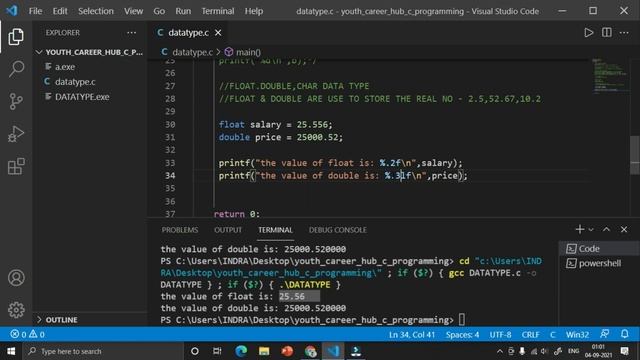Change encoding via UTF-8 status item

click(x=500, y=335)
